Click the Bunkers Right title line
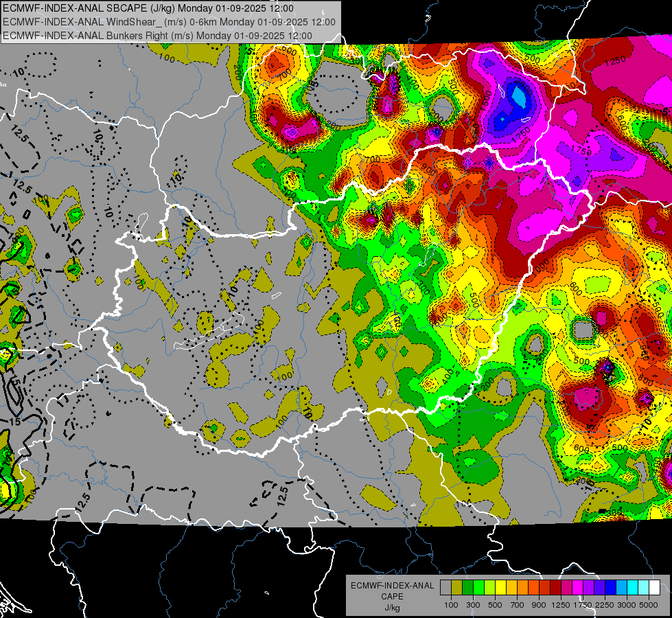This screenshot has width=672, height=618. tap(157, 36)
